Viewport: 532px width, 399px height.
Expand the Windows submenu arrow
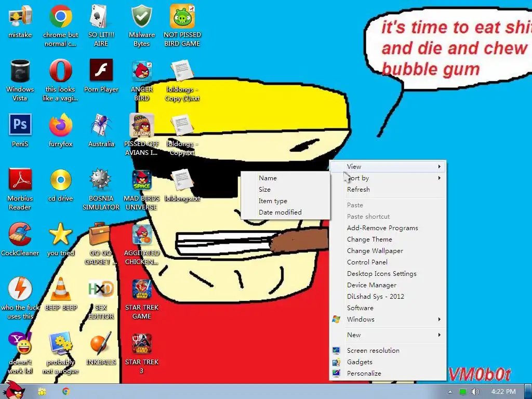pyautogui.click(x=440, y=320)
